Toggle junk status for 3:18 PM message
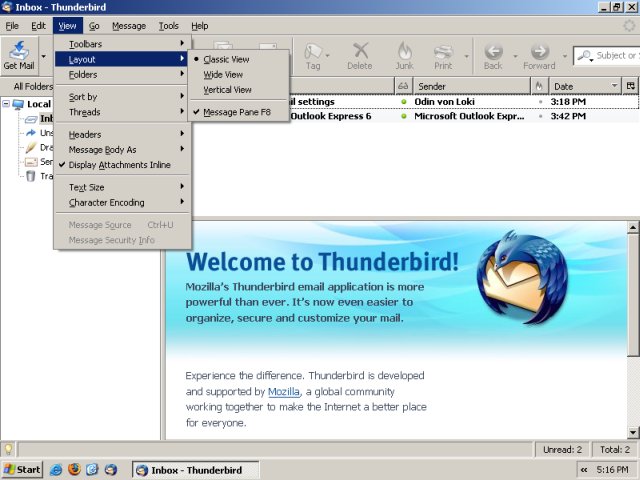 [540, 102]
